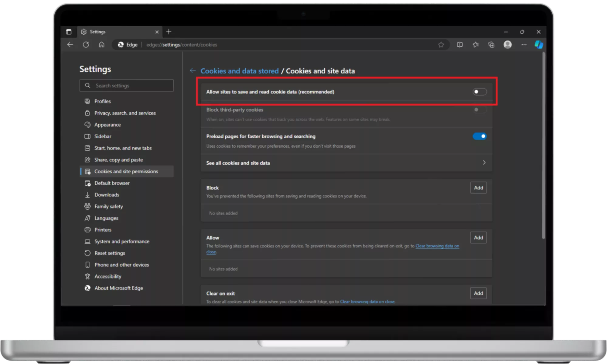Image resolution: width=607 pixels, height=364 pixels.
Task: Click the profile avatar icon
Action: pyautogui.click(x=507, y=45)
